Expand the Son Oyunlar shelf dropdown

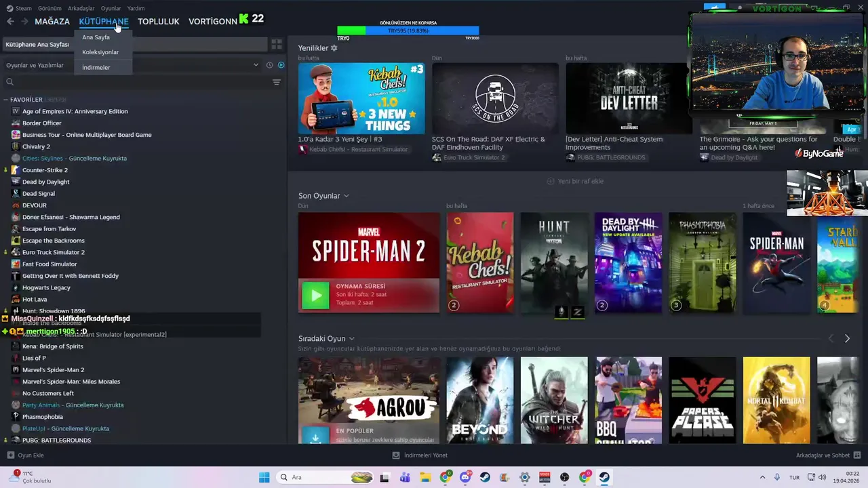pyautogui.click(x=346, y=196)
